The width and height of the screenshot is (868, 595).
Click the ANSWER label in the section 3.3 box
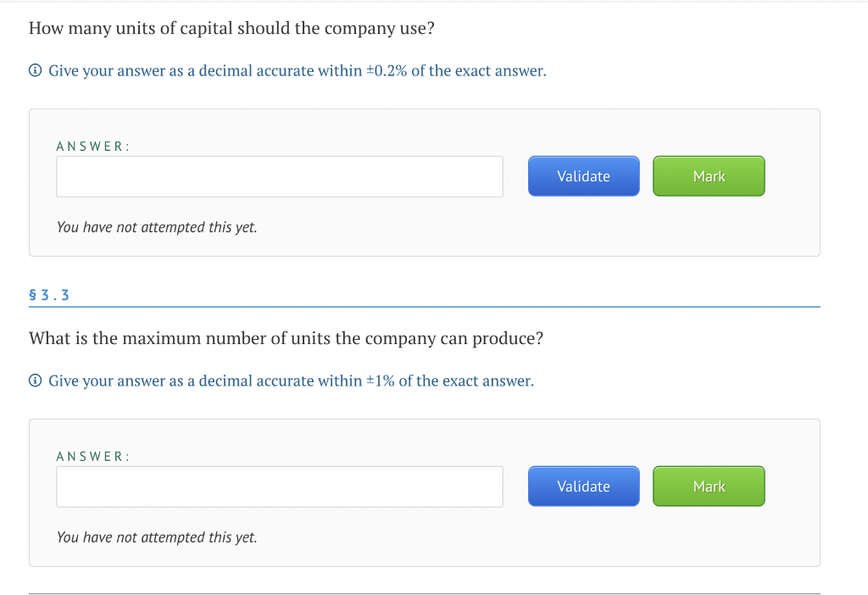coord(92,457)
